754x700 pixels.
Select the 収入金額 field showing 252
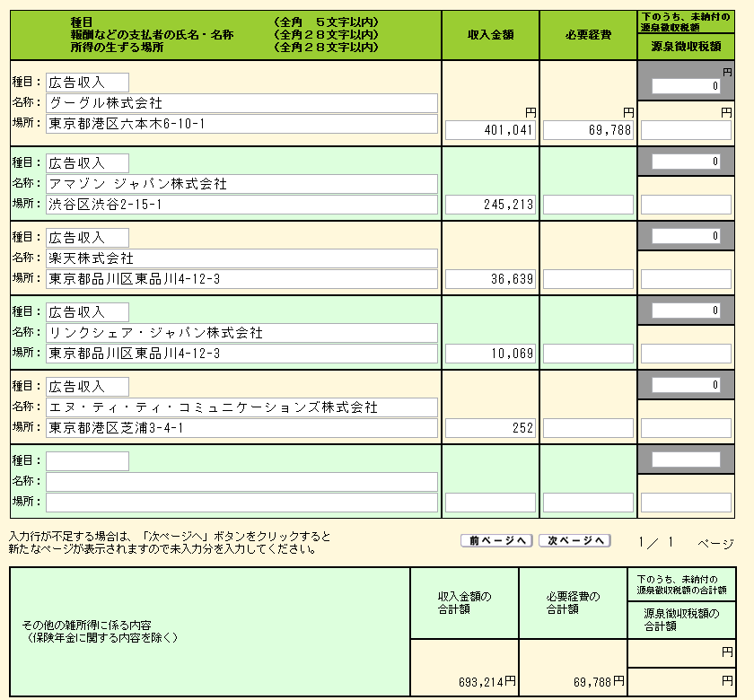(490, 428)
